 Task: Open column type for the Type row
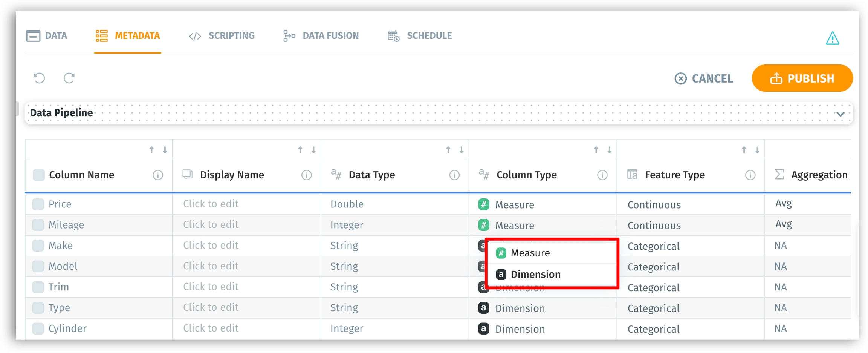pyautogui.click(x=520, y=308)
